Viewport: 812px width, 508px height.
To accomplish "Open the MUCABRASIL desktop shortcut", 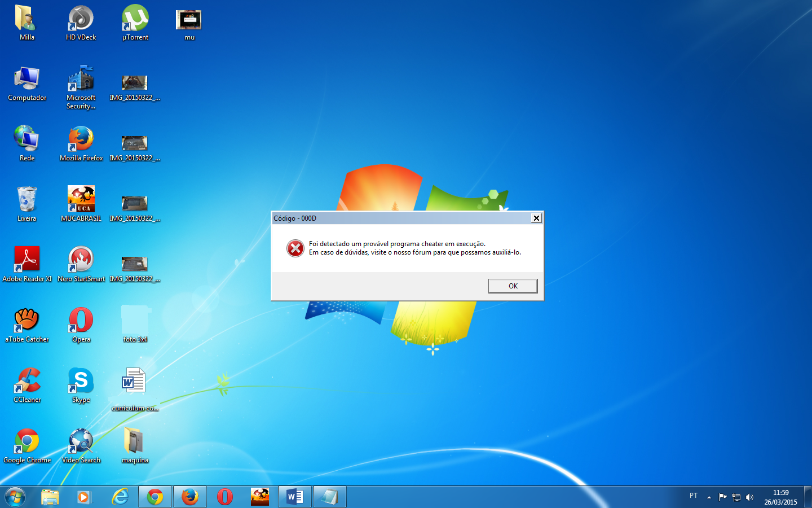I will 81,199.
